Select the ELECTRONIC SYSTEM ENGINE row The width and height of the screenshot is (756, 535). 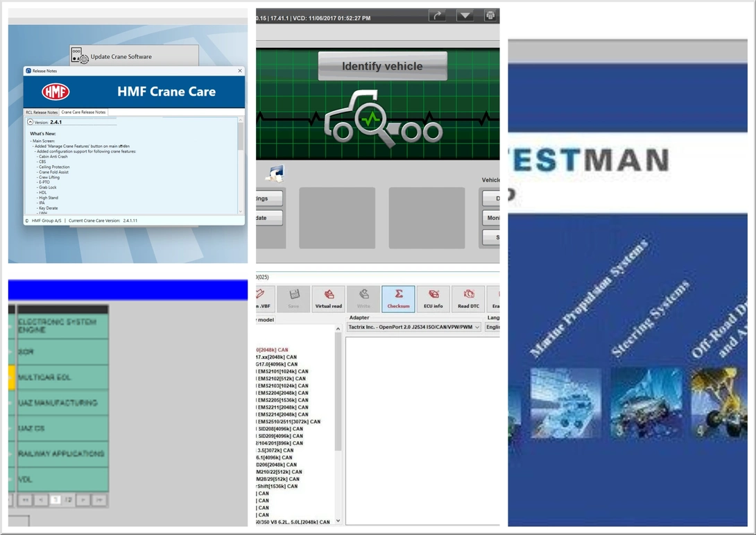[62, 326]
